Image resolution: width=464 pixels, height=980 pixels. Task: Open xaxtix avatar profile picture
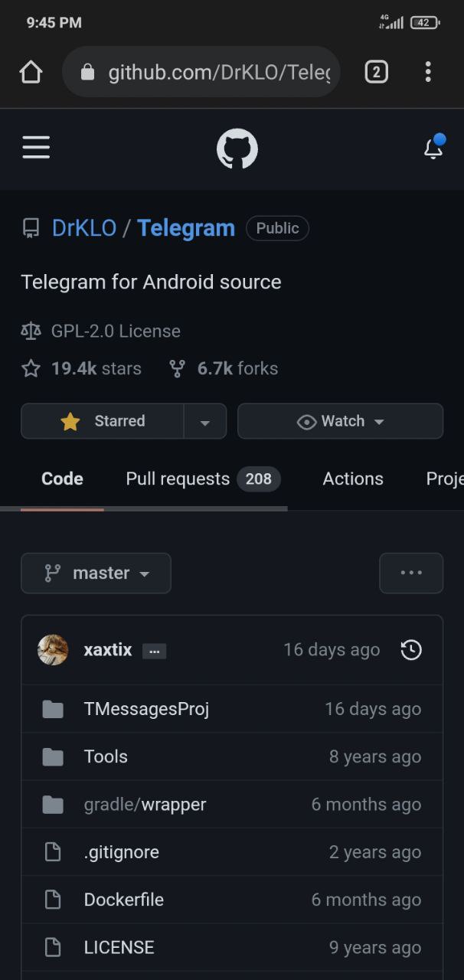pos(53,650)
